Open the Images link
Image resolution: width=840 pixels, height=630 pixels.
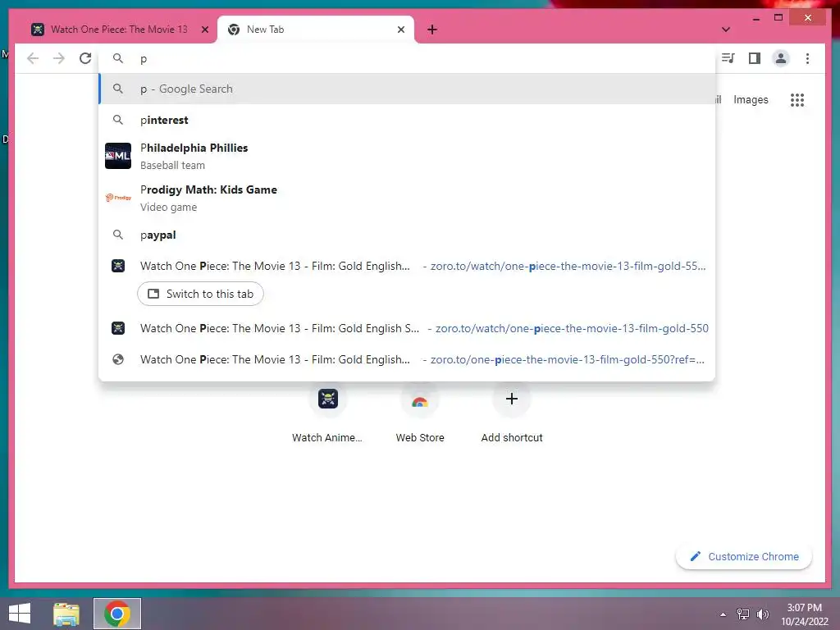click(x=751, y=99)
